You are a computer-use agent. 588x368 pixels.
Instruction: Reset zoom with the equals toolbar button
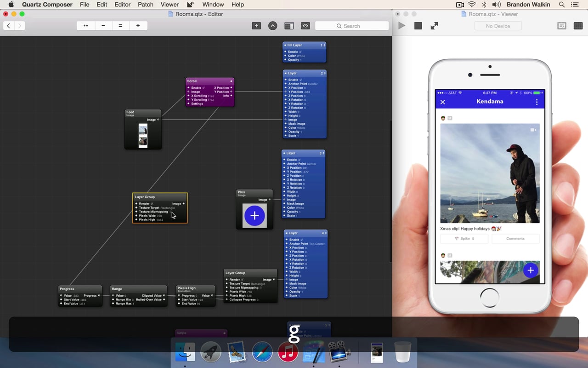click(x=120, y=26)
